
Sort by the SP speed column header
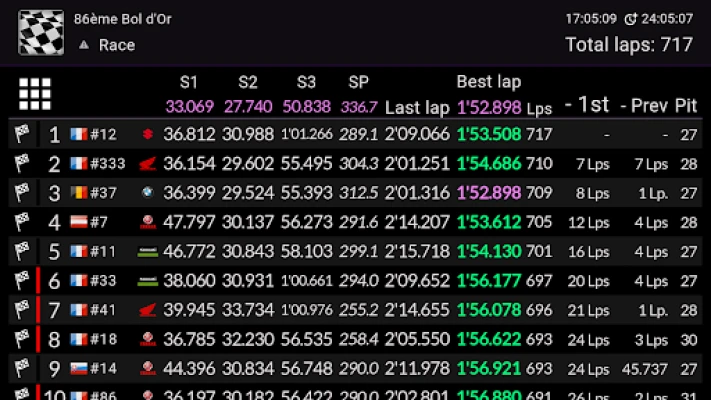[358, 82]
